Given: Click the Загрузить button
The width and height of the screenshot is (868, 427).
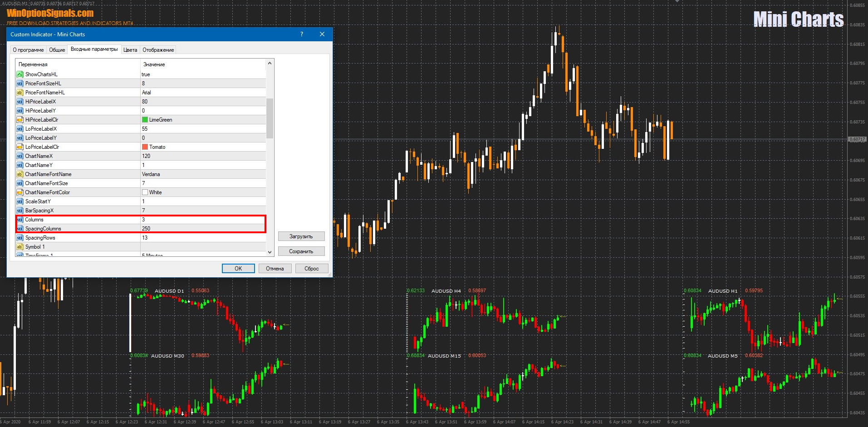Looking at the screenshot, I should point(301,236).
